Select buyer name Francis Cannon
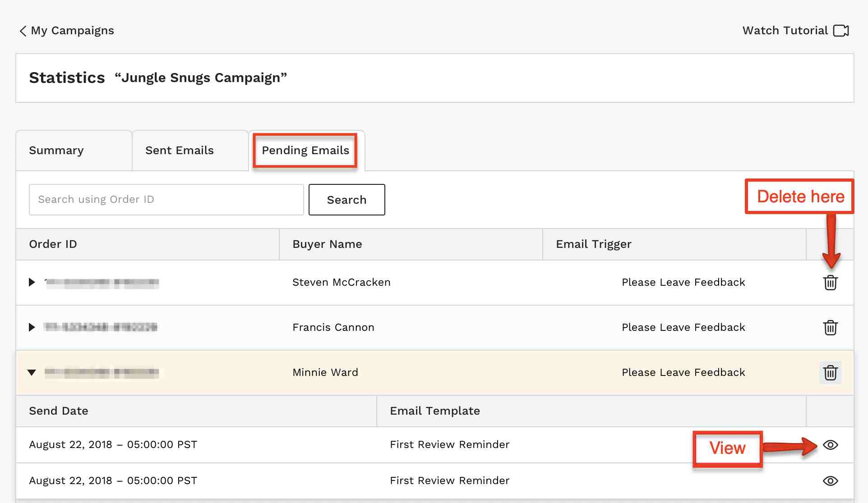This screenshot has height=503, width=868. [x=333, y=328]
